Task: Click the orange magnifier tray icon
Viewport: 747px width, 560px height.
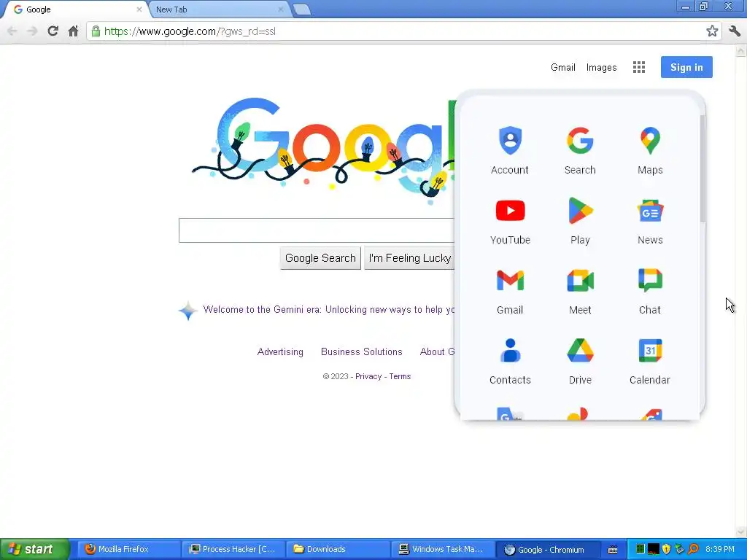Action: click(x=693, y=549)
